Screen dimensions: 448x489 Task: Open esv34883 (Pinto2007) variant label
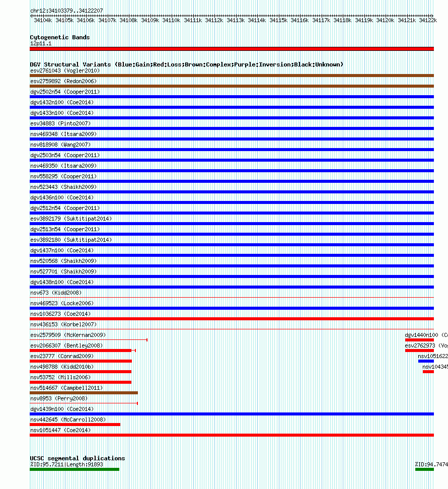[x=60, y=124]
